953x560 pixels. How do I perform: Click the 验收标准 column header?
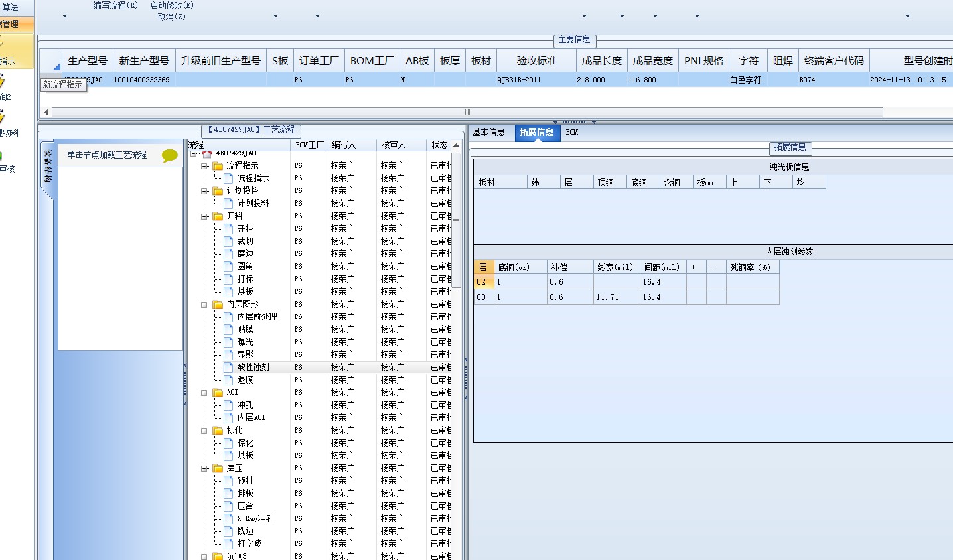coord(537,61)
